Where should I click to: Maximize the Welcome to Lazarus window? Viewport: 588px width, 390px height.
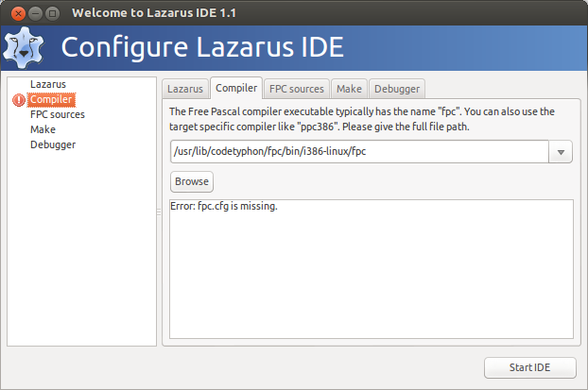click(53, 14)
